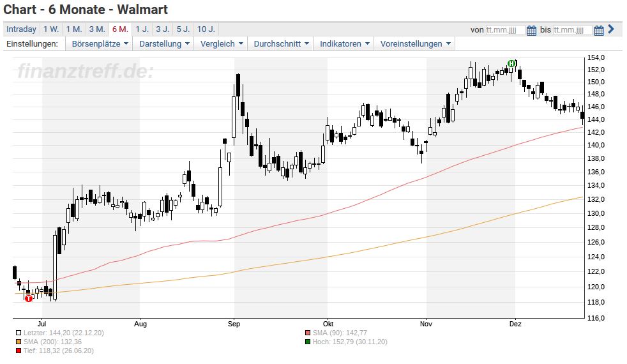
Task: Click the 'Nov' x-axis month label
Action: (427, 324)
